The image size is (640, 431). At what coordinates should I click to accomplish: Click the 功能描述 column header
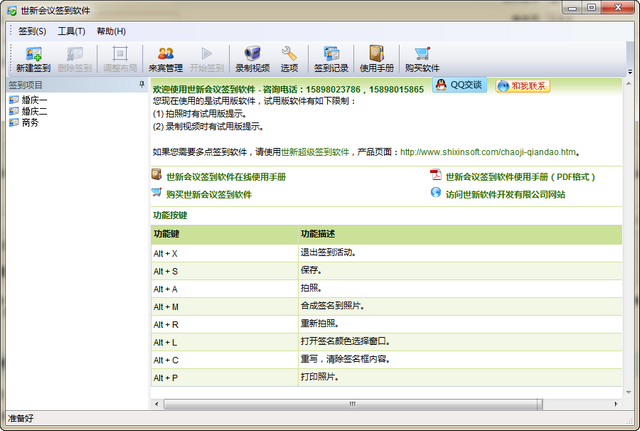[460, 234]
